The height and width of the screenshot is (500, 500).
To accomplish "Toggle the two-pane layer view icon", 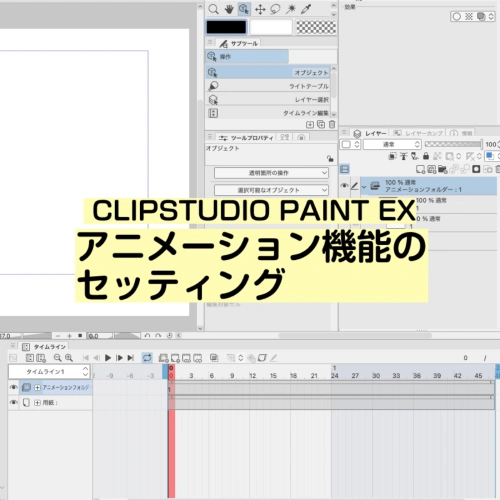I will pyautogui.click(x=344, y=169).
